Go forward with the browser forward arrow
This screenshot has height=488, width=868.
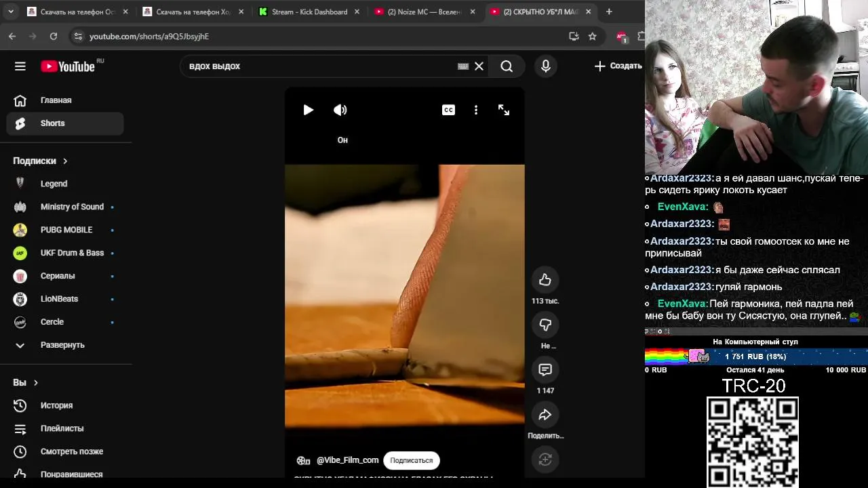(x=33, y=37)
